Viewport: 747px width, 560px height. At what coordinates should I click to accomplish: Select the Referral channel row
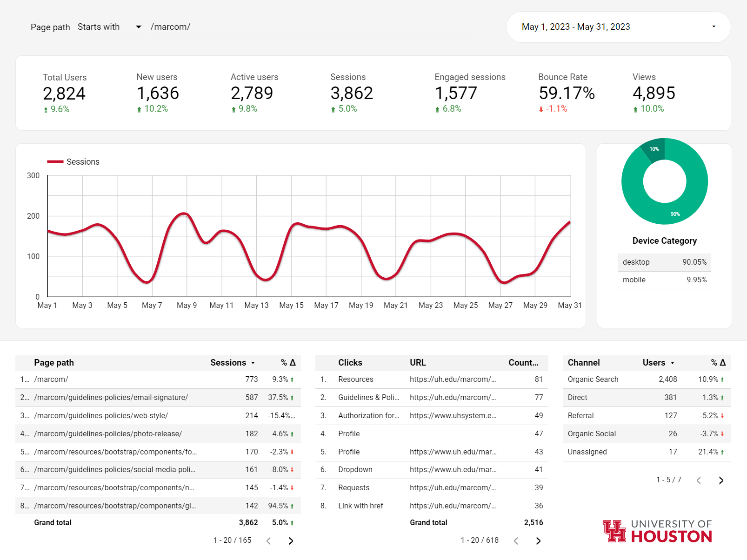click(647, 416)
